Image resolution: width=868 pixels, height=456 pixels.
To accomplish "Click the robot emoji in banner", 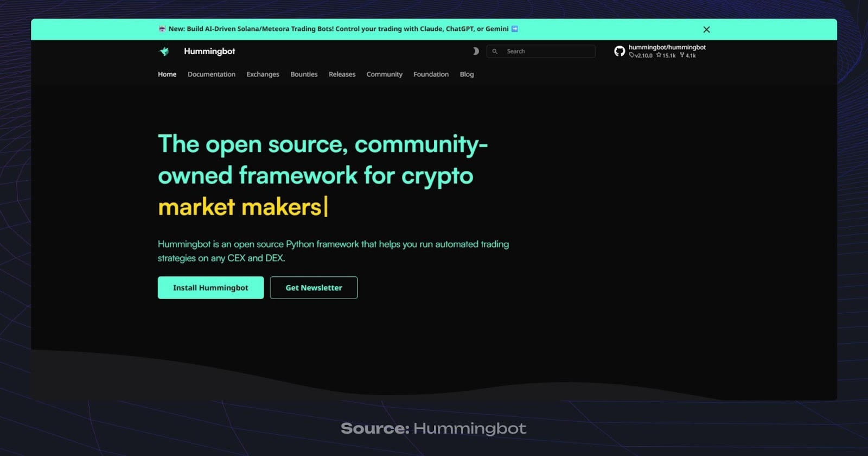I will tap(162, 29).
